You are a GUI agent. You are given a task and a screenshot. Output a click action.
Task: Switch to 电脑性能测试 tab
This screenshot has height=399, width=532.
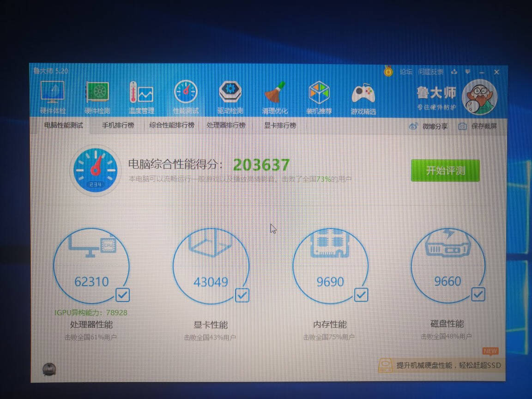pos(63,125)
